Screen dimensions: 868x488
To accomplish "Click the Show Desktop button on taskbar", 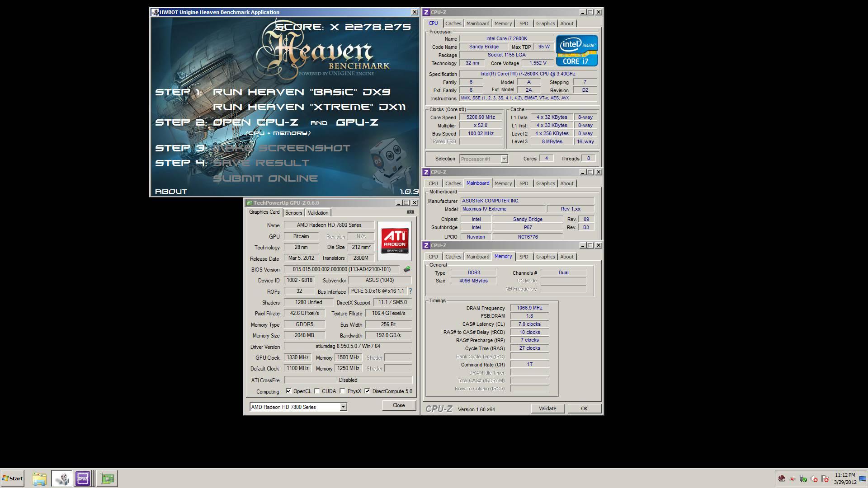I will (863, 479).
